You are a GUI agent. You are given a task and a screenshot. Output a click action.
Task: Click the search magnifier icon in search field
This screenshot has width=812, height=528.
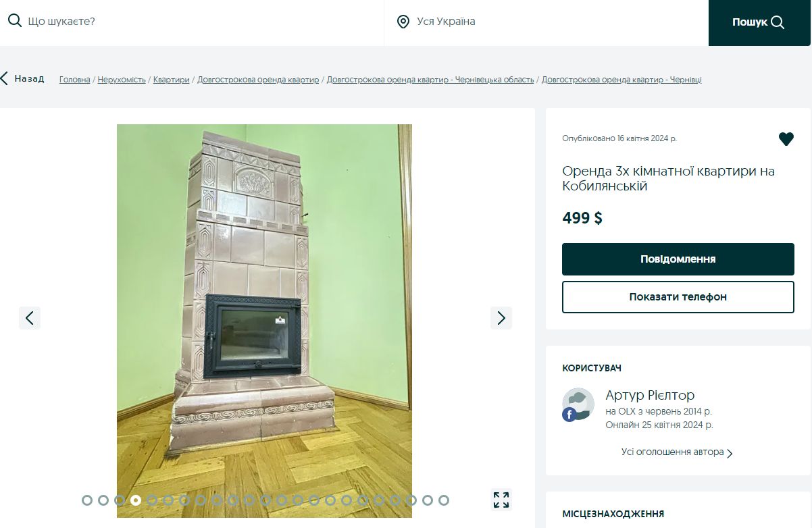click(x=15, y=21)
